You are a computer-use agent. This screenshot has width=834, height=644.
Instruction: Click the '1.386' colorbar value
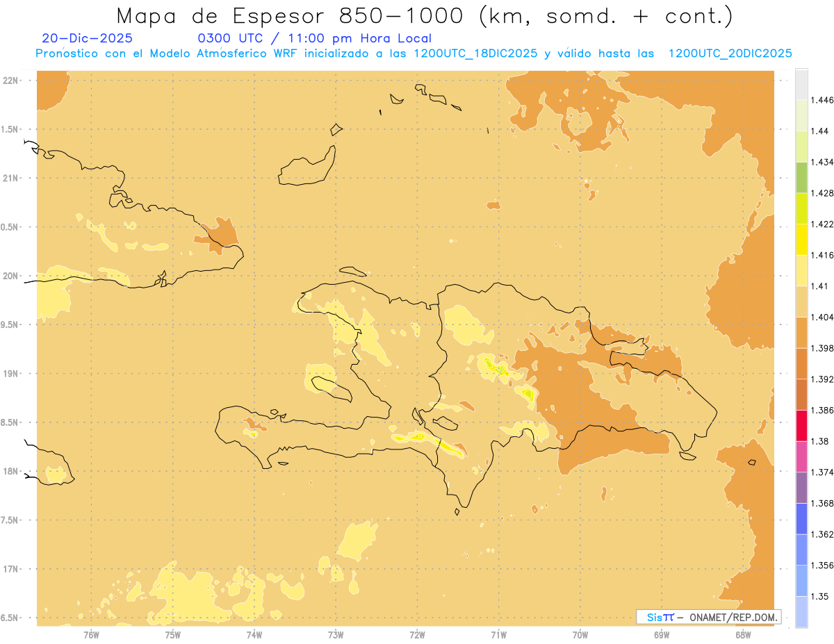click(x=822, y=411)
